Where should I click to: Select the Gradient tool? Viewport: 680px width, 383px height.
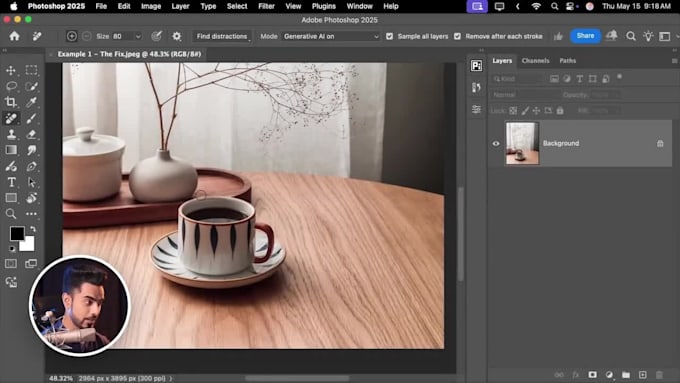point(11,150)
